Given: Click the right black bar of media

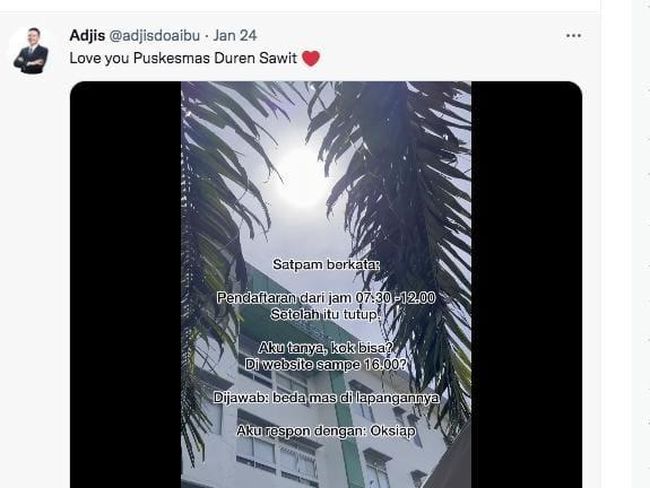Looking at the screenshot, I should point(527,284).
